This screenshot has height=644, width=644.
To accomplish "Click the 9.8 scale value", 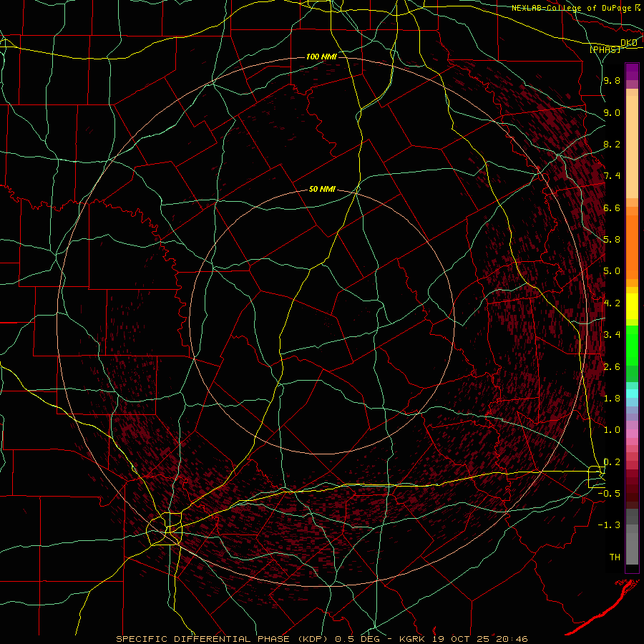I will 612,80.
